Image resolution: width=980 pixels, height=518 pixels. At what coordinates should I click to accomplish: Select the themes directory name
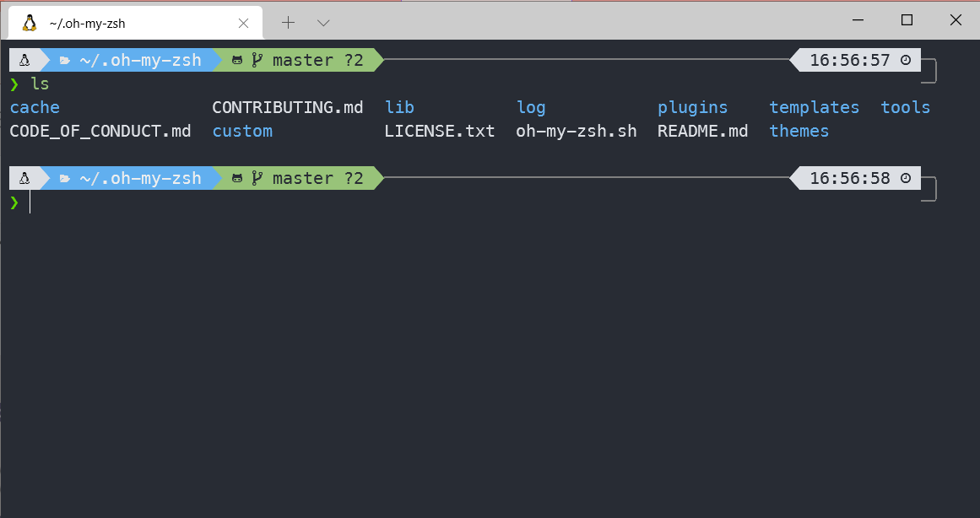pos(799,131)
